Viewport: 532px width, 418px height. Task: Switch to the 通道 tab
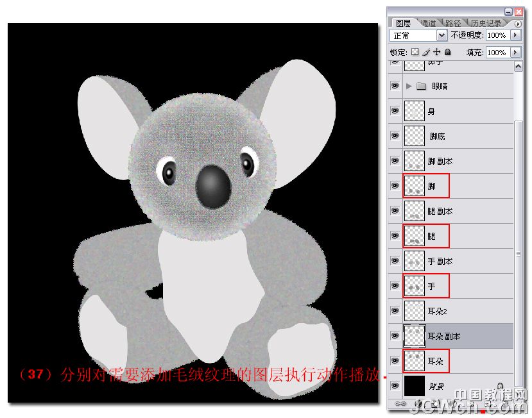(428, 23)
